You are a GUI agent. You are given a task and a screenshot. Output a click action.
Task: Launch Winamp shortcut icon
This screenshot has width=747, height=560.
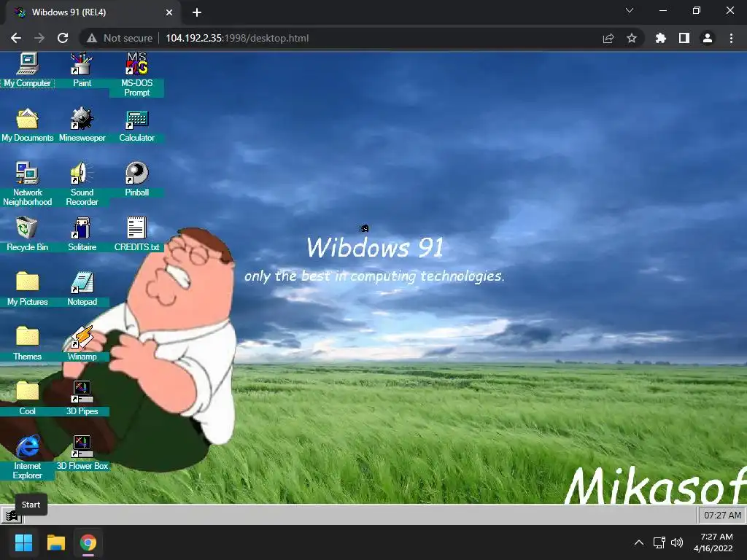click(82, 344)
